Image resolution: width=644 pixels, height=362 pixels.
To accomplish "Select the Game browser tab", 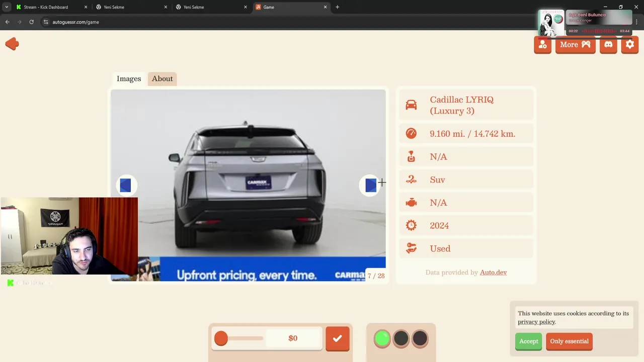I will pyautogui.click(x=291, y=7).
